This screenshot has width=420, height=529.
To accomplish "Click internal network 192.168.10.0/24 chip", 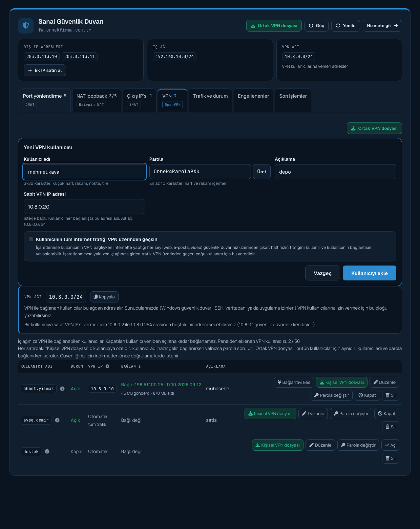I will [x=174, y=57].
